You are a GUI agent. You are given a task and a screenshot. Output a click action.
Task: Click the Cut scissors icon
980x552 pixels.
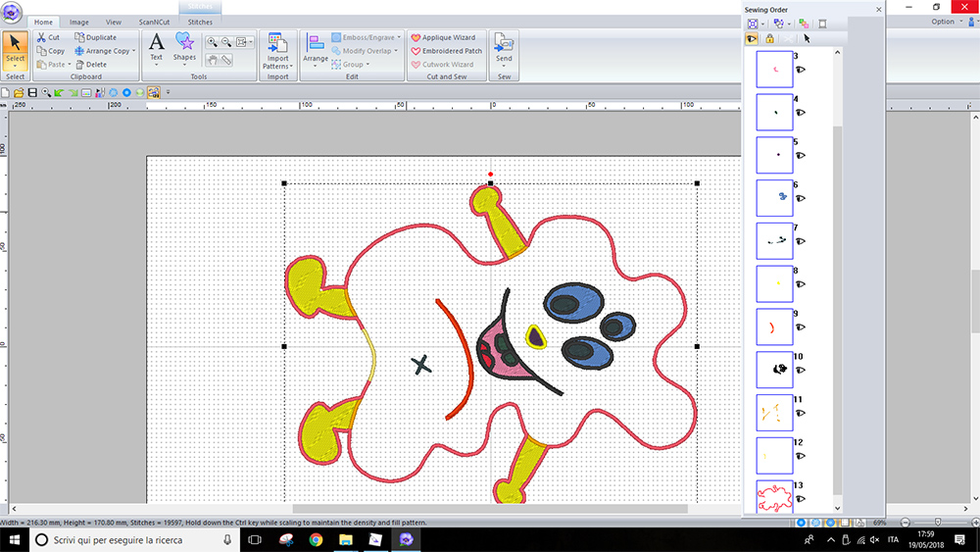41,37
